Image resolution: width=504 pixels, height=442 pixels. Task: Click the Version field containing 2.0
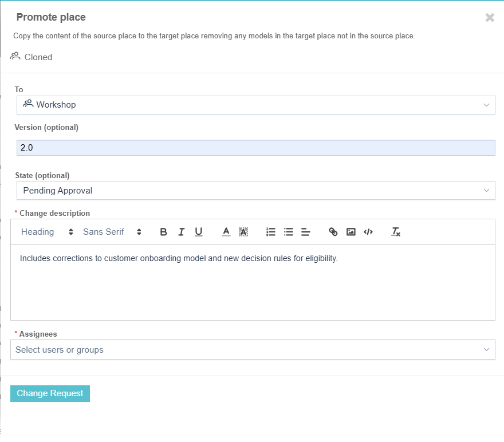[255, 148]
